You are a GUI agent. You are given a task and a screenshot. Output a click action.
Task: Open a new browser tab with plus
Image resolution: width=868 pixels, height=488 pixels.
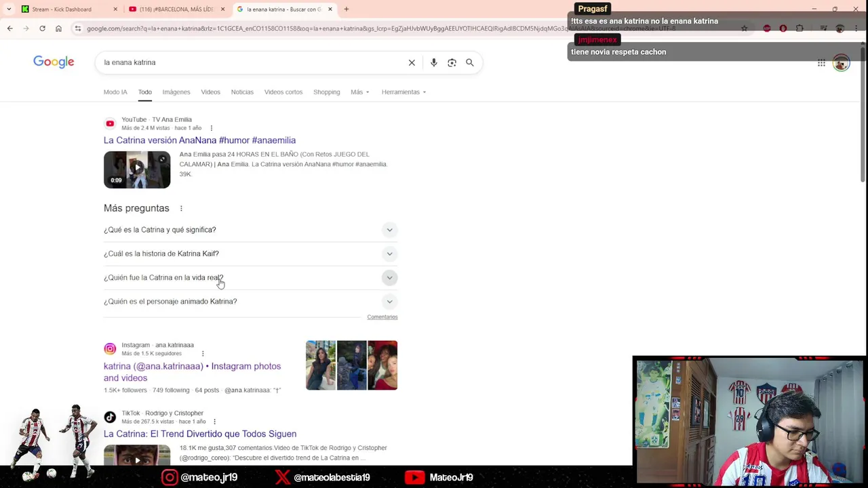347,9
